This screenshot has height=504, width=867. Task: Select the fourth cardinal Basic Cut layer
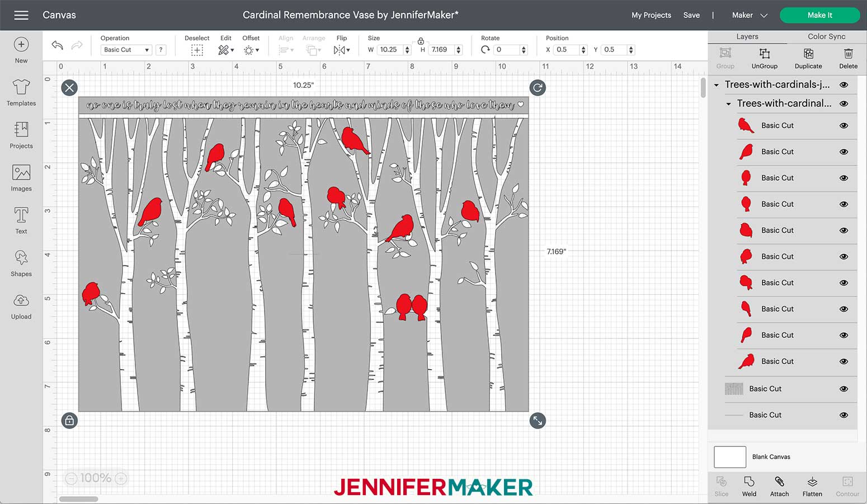pyautogui.click(x=797, y=204)
